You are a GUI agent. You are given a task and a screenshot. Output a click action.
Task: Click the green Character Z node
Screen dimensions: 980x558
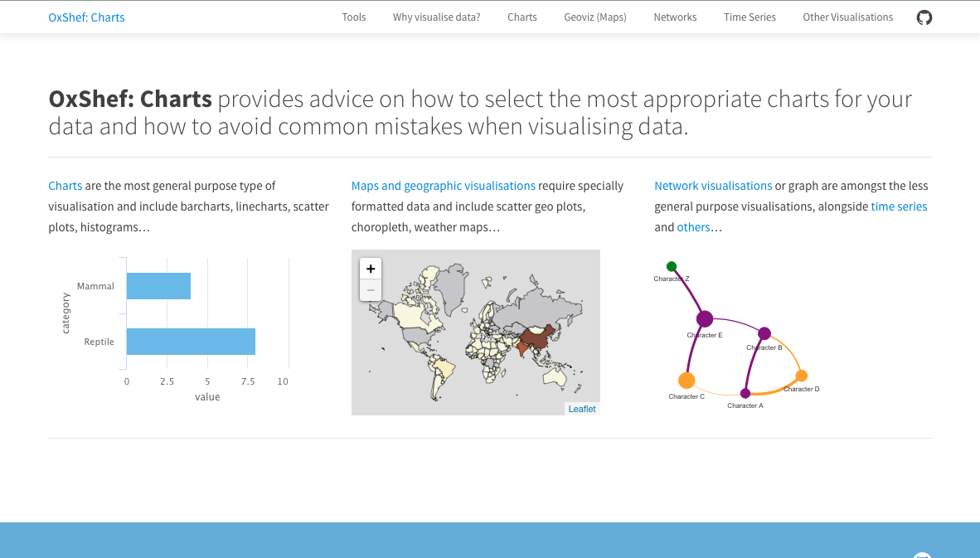coord(672,266)
